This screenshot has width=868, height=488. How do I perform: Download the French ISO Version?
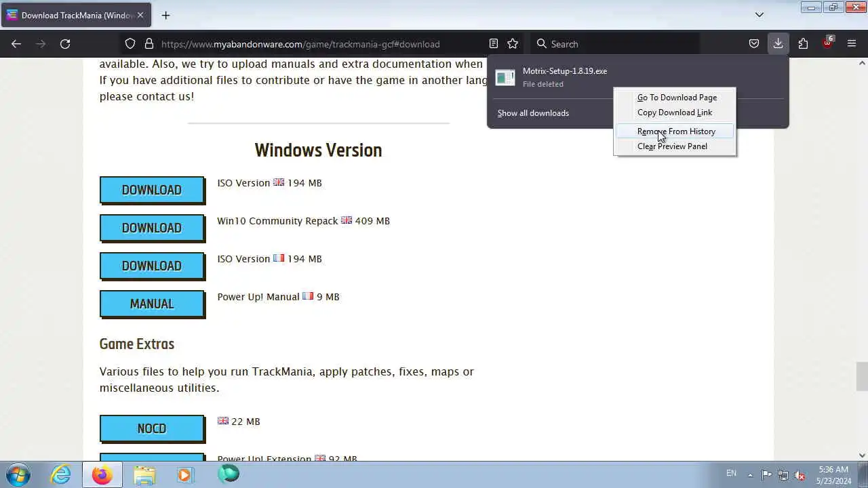(x=152, y=266)
